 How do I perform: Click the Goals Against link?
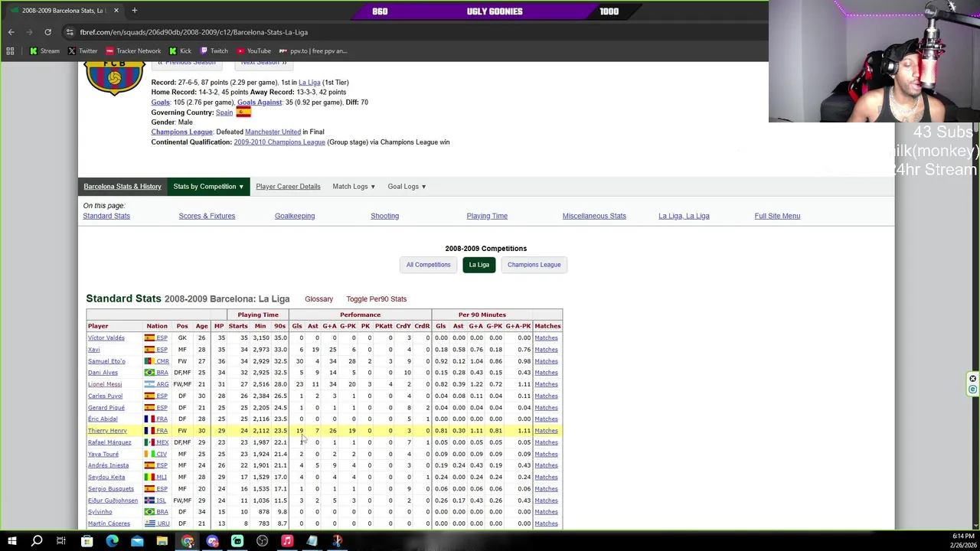(260, 102)
